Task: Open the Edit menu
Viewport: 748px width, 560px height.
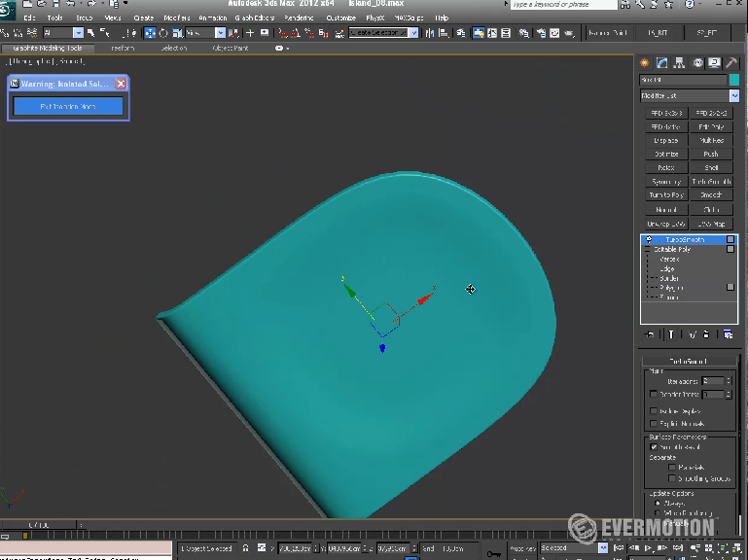Action: [29, 17]
